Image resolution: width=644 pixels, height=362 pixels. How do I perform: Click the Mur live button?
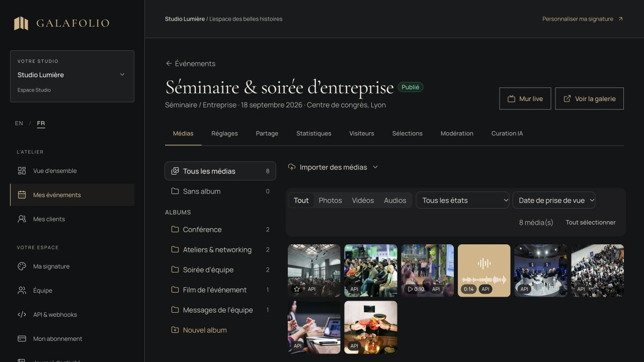525,99
